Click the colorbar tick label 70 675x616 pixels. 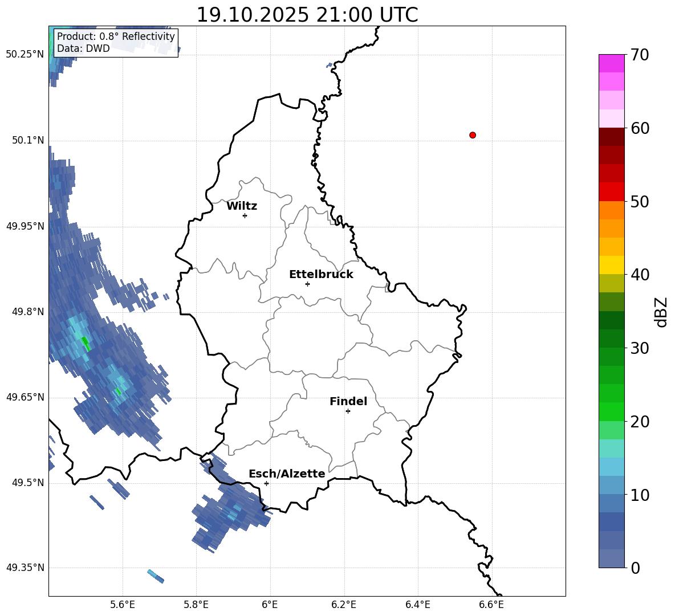(640, 55)
